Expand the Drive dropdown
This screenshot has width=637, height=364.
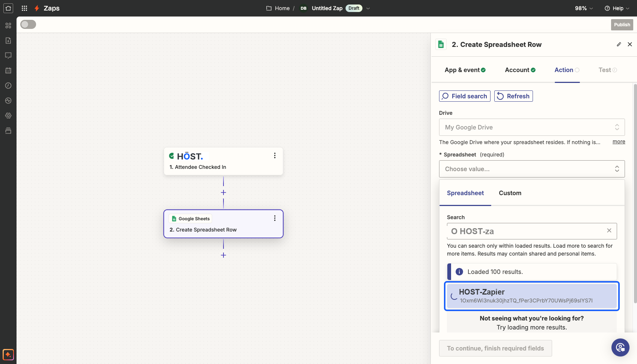[x=532, y=127]
